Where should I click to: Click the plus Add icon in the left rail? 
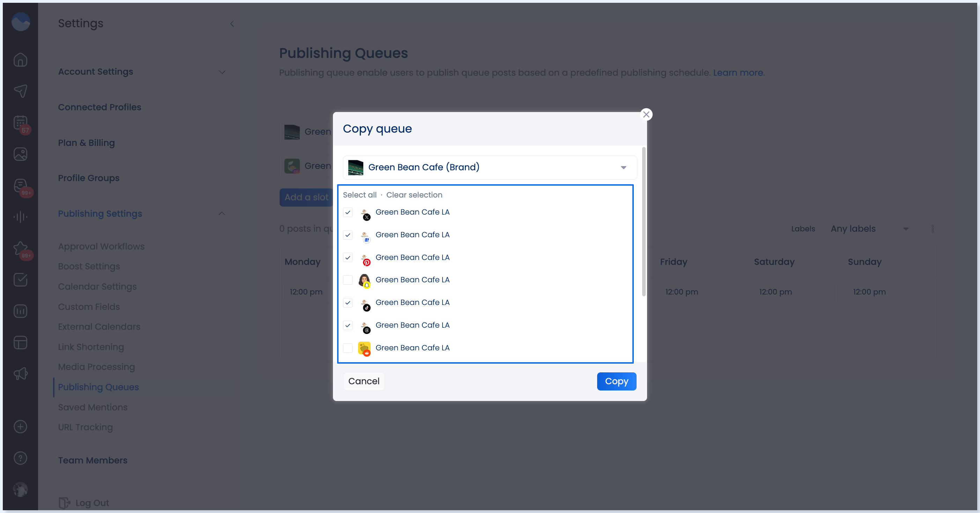20,427
